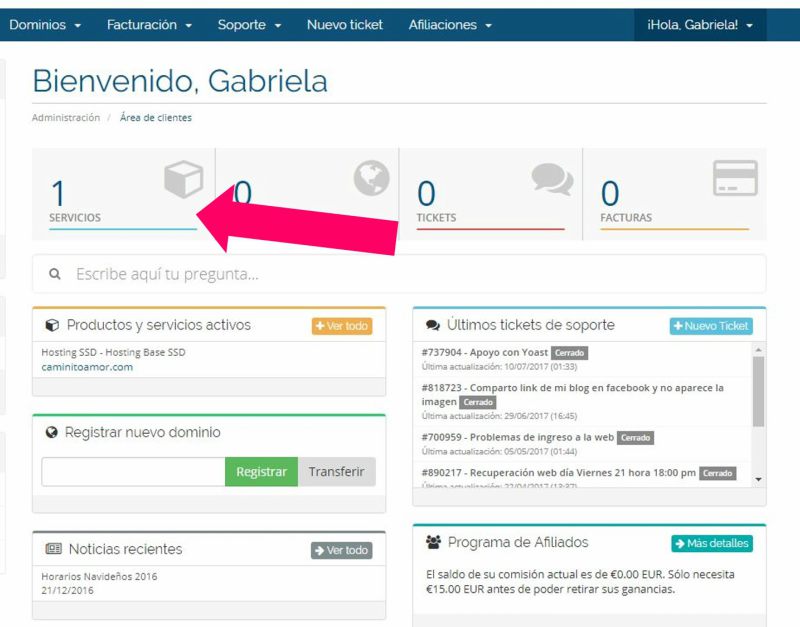Click the Administración breadcrumb link

(x=66, y=118)
